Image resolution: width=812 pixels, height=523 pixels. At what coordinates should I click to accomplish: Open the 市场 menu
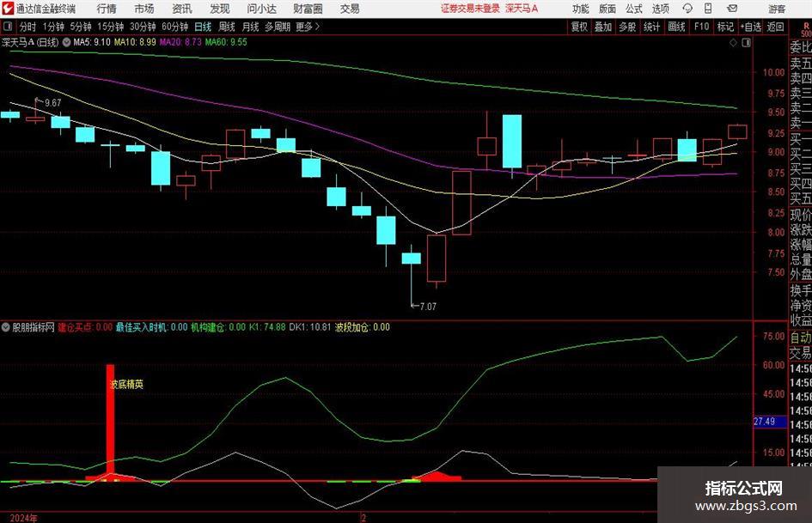tap(144, 9)
